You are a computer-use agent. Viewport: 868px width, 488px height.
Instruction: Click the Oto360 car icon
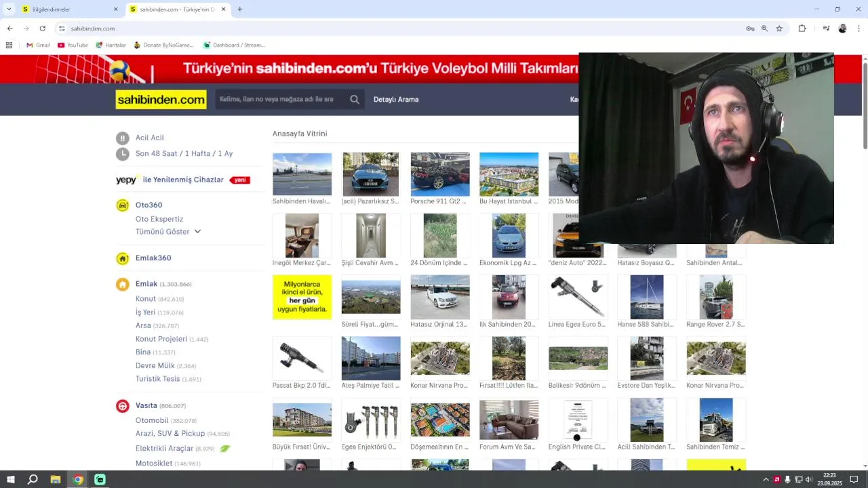[122, 205]
